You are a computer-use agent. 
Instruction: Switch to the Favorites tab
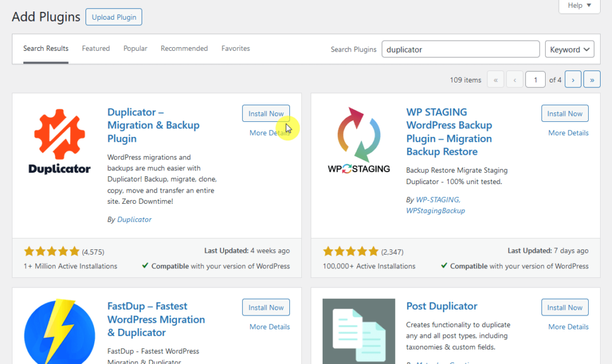point(235,48)
